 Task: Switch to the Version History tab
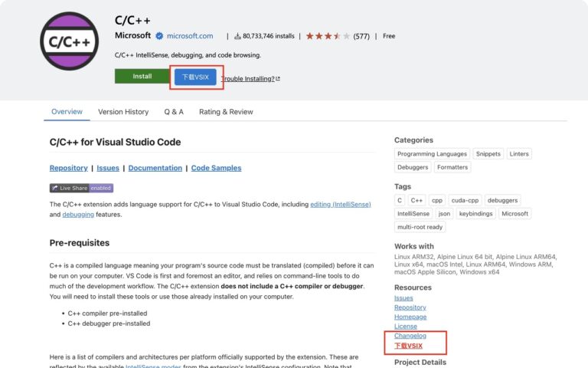coord(123,112)
